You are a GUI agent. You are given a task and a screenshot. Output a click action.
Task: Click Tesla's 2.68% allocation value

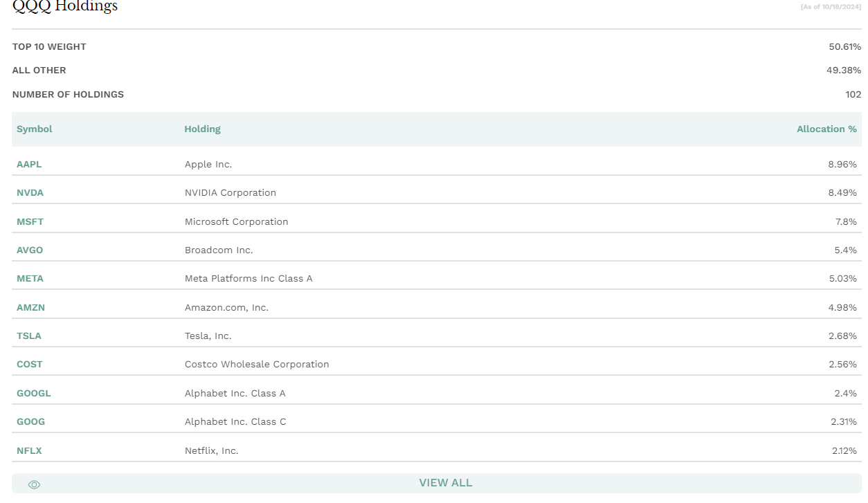click(x=842, y=336)
